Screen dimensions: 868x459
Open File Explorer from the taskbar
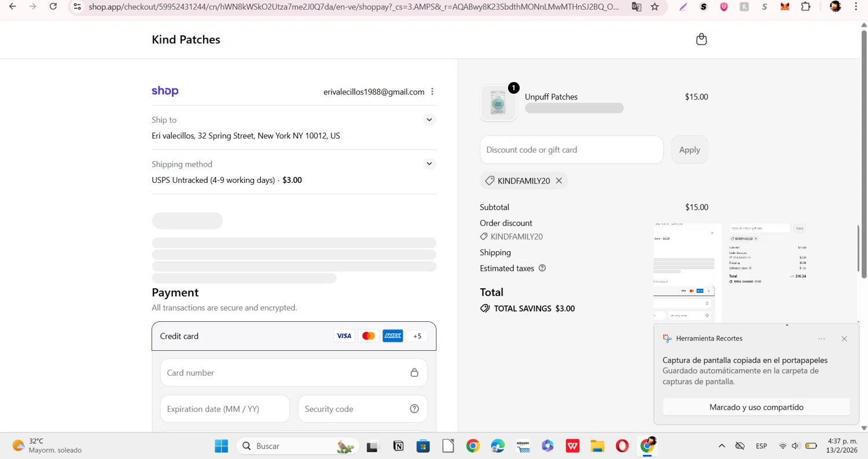597,446
